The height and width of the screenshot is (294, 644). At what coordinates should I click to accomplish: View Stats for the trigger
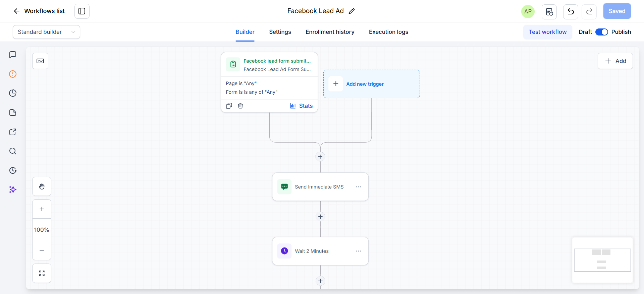[x=301, y=106]
